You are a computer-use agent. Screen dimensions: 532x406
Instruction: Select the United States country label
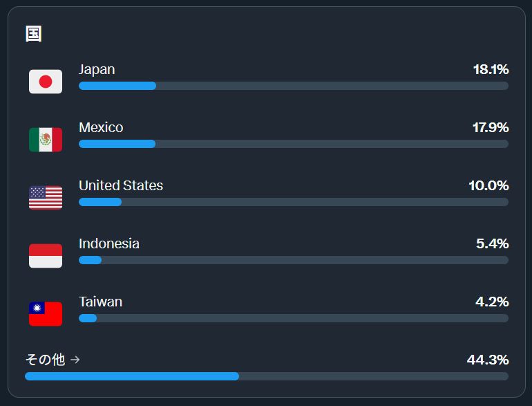pyautogui.click(x=121, y=185)
